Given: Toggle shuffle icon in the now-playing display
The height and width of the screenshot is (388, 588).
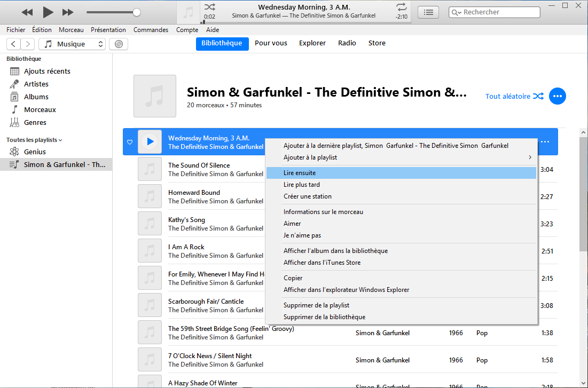Looking at the screenshot, I should tap(209, 7).
